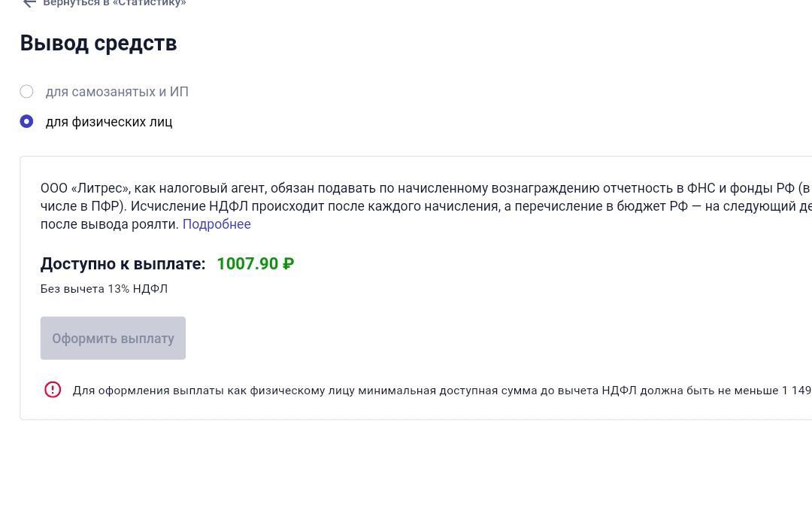Click the «для самозанятых и ИП» label text
812x532 pixels.
coord(117,92)
